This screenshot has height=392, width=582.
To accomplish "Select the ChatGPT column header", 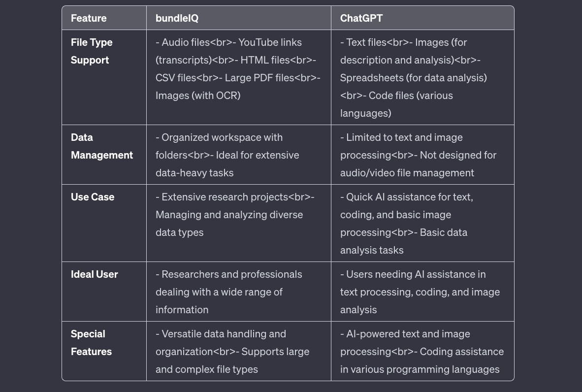I will coord(361,18).
